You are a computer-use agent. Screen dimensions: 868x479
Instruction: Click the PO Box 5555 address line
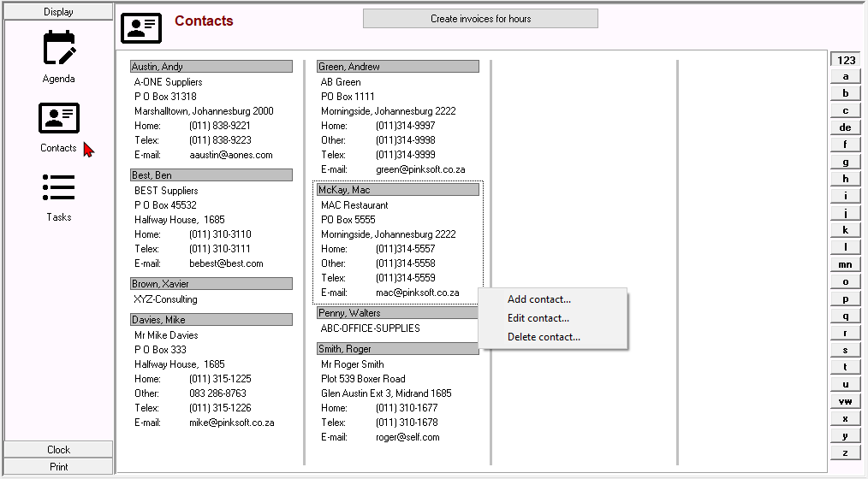pos(348,220)
